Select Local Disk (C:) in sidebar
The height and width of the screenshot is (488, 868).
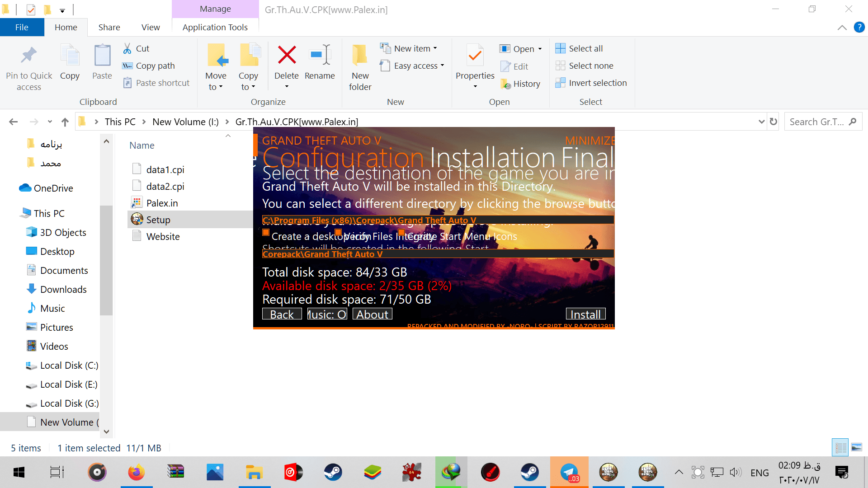(x=69, y=365)
